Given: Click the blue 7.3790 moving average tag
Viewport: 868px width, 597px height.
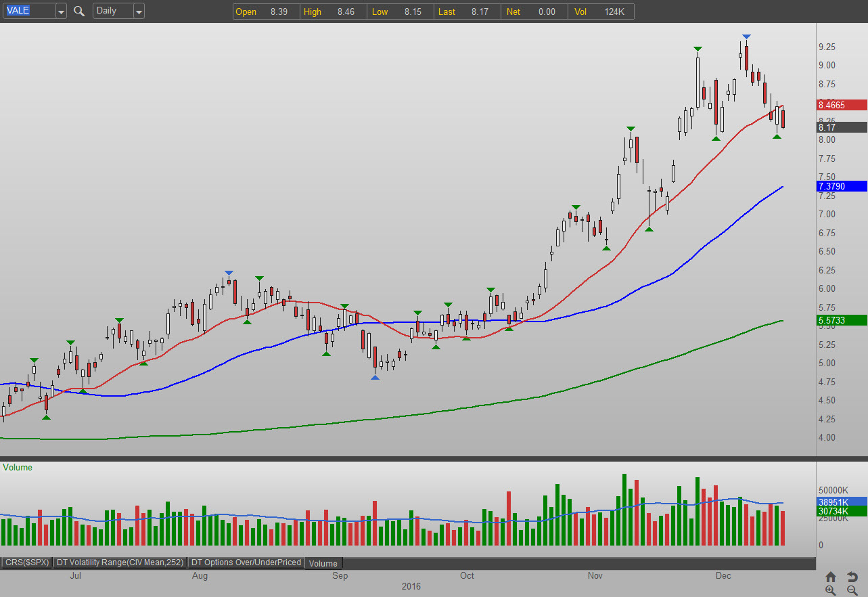Looking at the screenshot, I should click(842, 186).
